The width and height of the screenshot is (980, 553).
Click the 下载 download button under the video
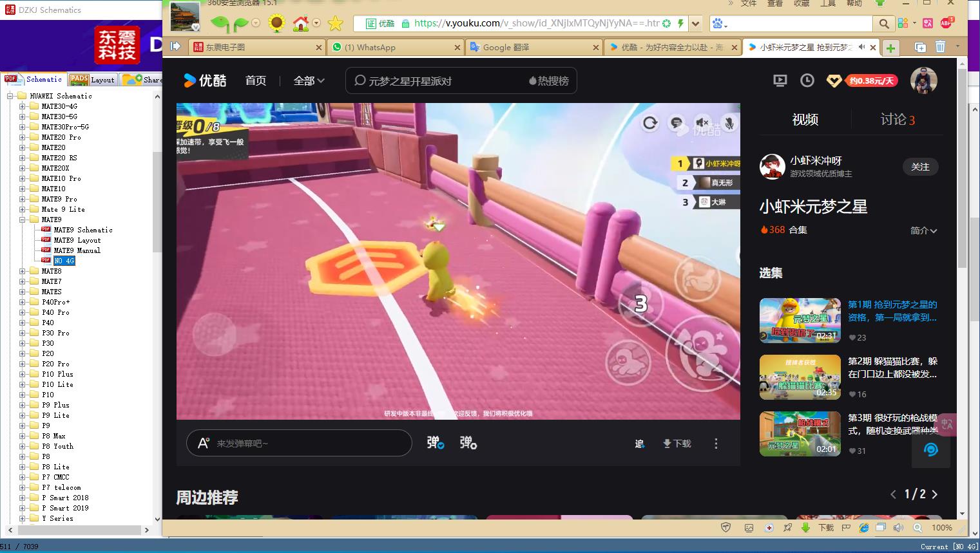[x=677, y=444]
